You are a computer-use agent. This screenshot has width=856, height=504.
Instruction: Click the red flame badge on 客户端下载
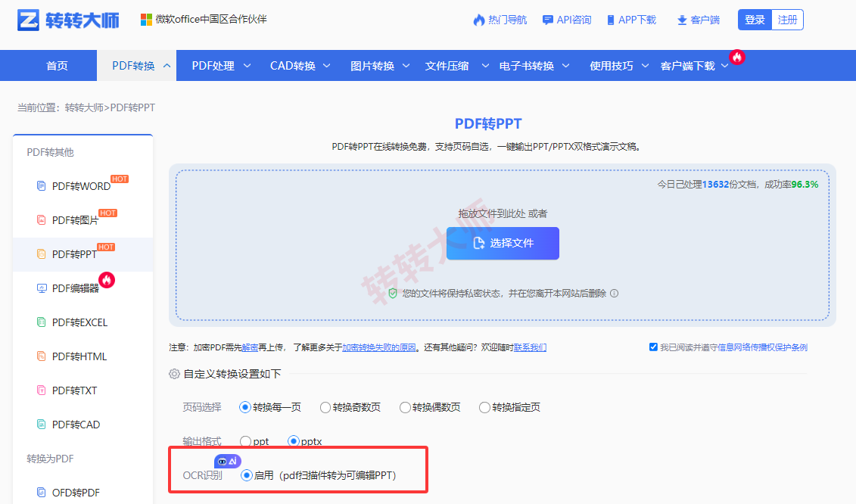click(x=737, y=57)
